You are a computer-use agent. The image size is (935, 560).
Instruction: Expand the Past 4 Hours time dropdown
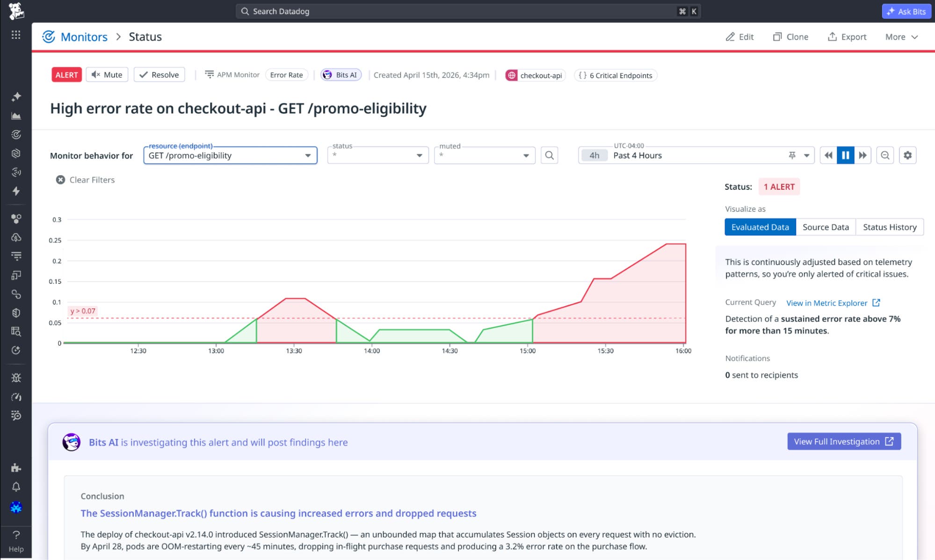click(806, 155)
